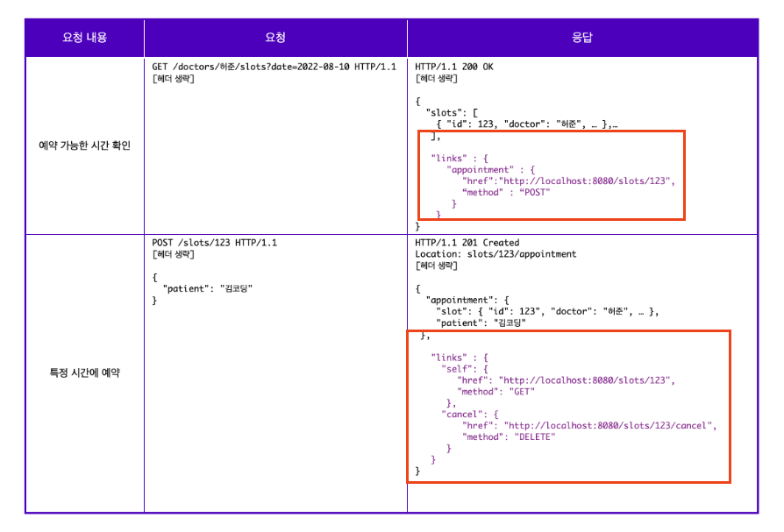
Task: Click the '"method": "DELETE"' line
Action: (x=509, y=437)
